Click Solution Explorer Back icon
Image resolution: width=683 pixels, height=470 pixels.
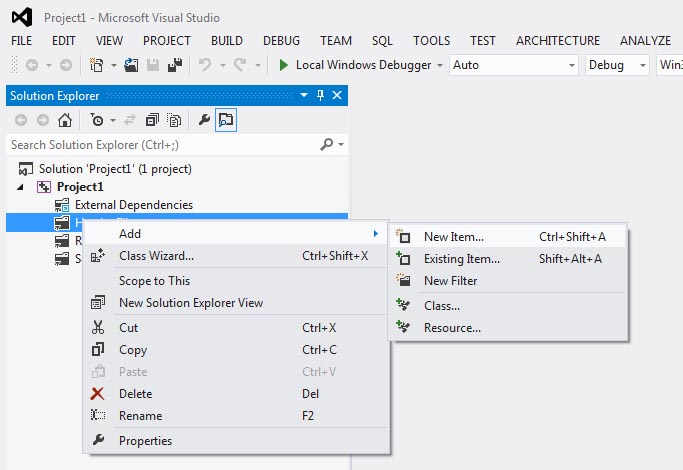[21, 120]
